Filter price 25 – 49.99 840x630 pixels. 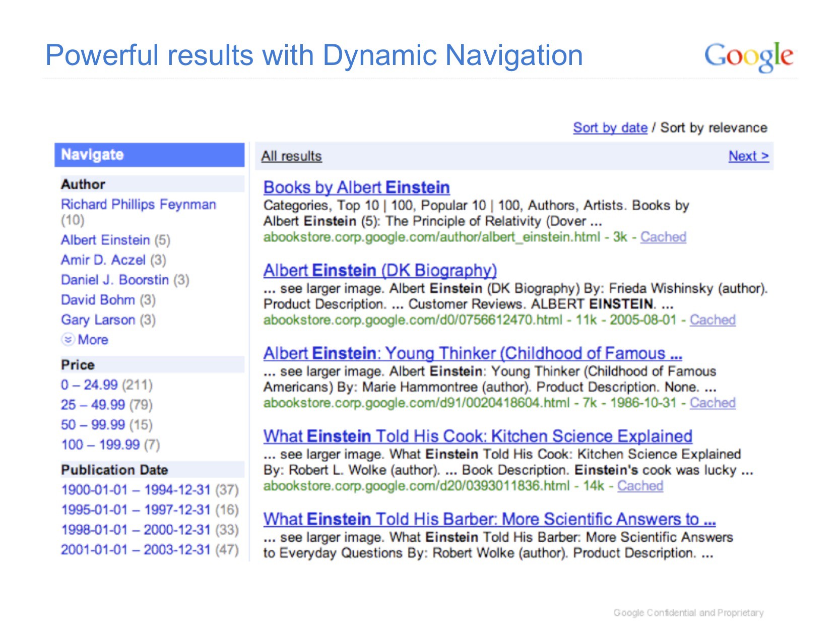(93, 405)
